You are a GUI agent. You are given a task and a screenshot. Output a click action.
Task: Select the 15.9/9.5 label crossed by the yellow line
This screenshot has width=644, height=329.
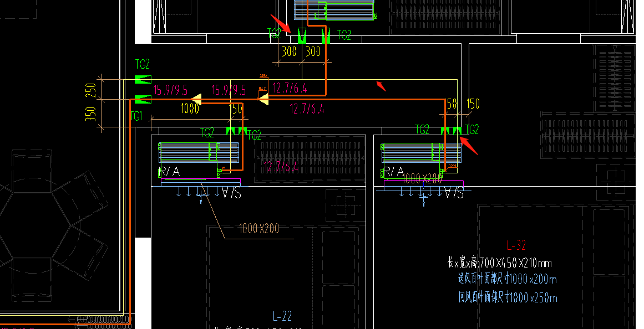coord(229,90)
